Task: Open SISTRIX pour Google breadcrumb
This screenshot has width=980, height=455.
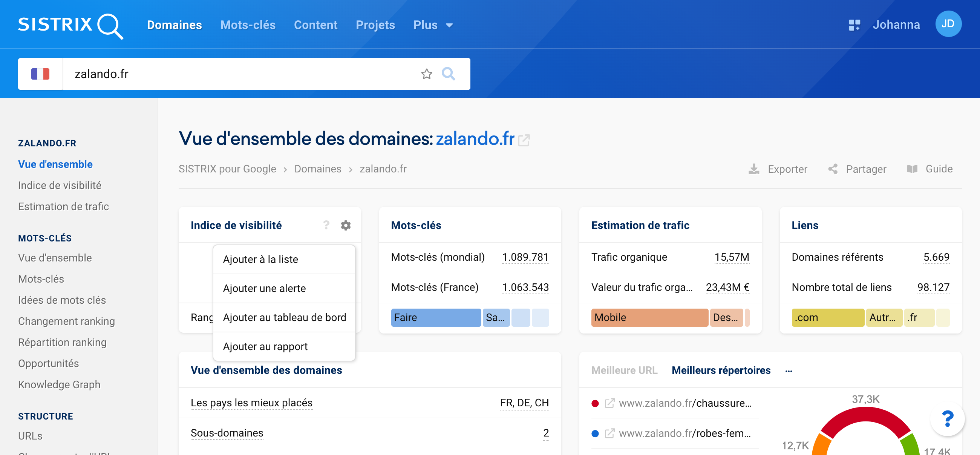Action: (227, 169)
